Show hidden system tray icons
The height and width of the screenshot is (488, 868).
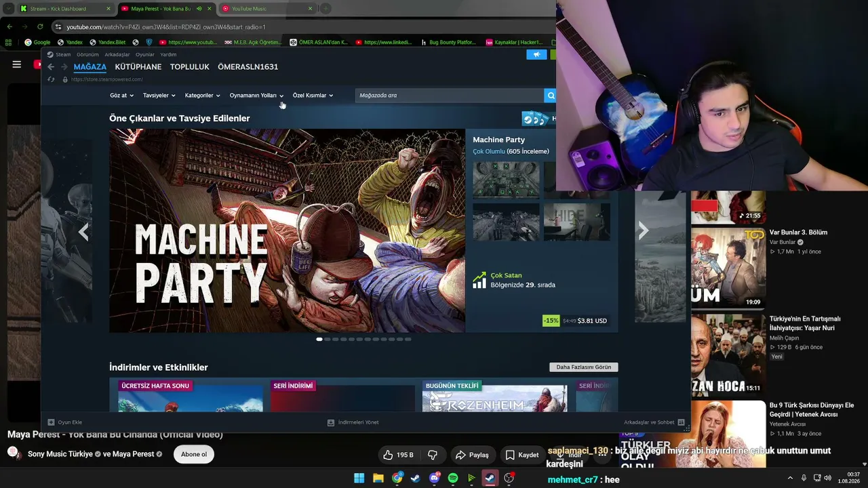click(x=790, y=479)
